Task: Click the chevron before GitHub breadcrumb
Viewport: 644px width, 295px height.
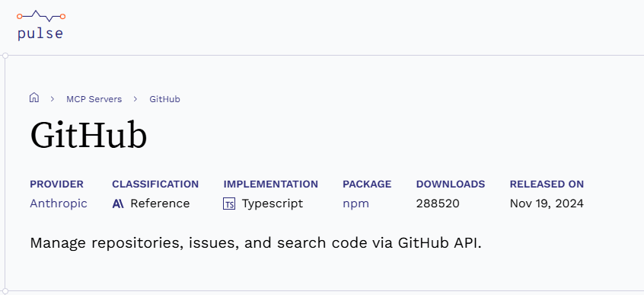Action: tap(135, 99)
